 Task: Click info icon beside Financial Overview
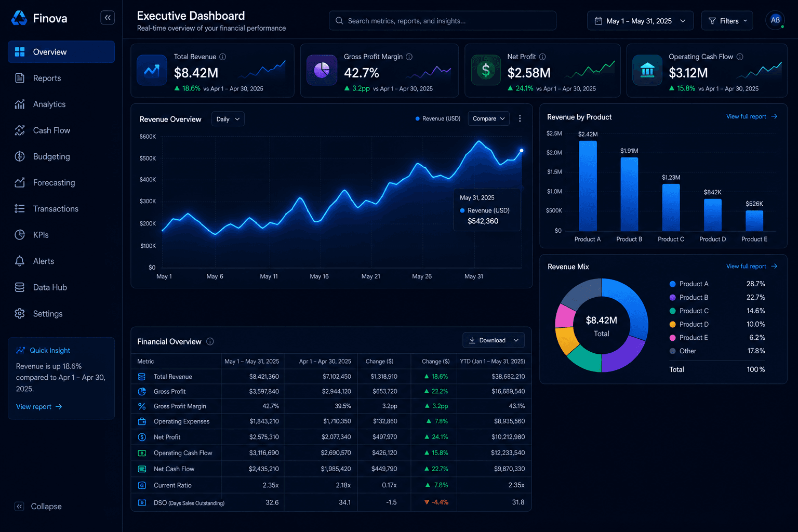(210, 341)
